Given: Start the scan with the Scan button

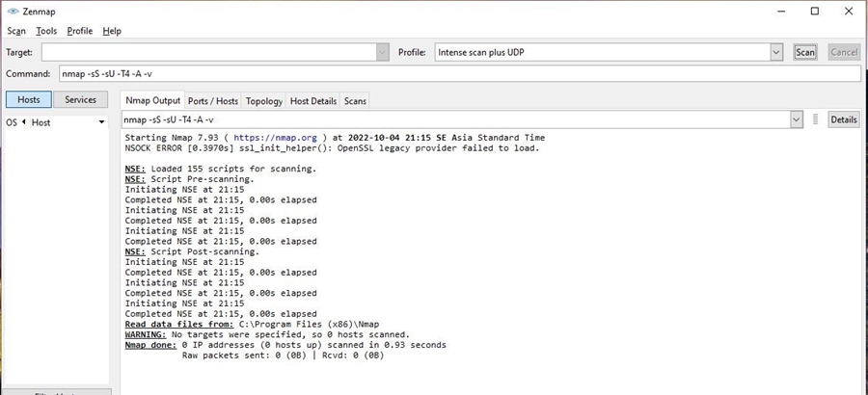Looking at the screenshot, I should click(x=805, y=53).
